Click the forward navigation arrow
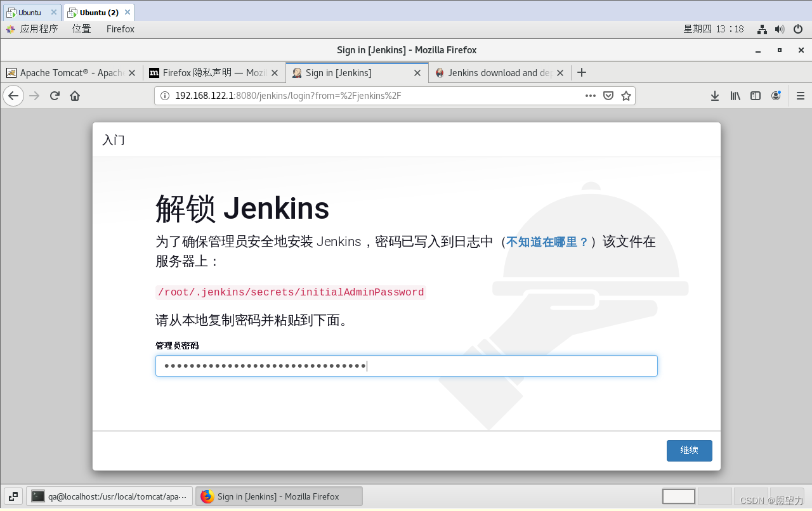The width and height of the screenshot is (812, 511). tap(34, 96)
